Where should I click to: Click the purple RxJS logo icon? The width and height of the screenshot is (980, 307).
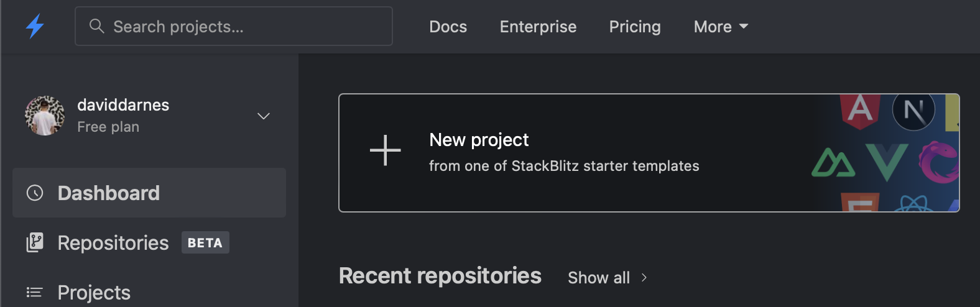pos(938,162)
